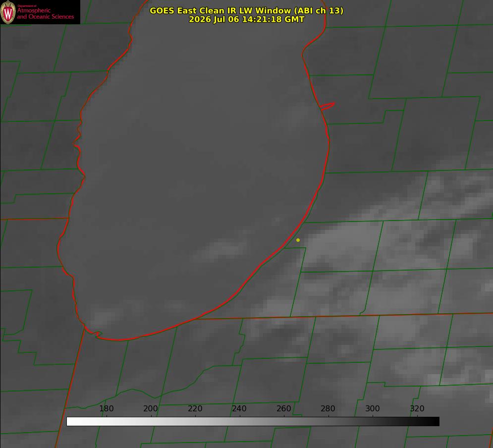The width and height of the screenshot is (493, 448).
Task: Click the University of Wisconsin crest logo
Action: 8,12
